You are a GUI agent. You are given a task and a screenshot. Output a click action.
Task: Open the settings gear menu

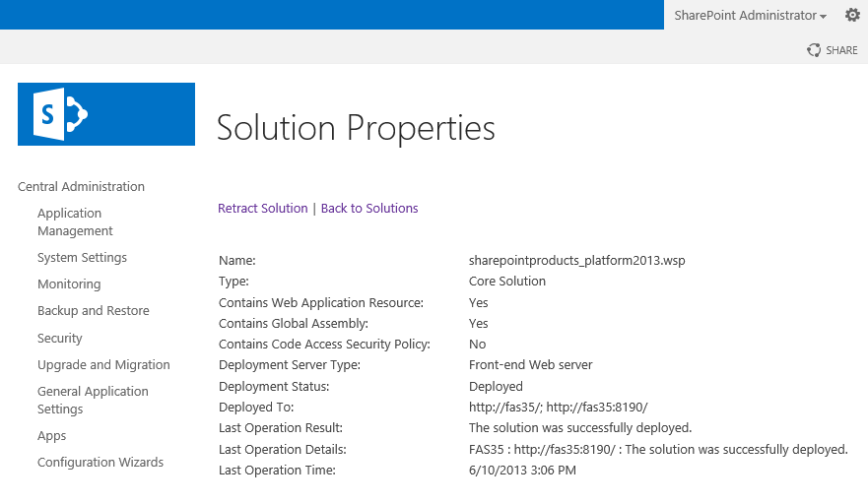point(852,15)
